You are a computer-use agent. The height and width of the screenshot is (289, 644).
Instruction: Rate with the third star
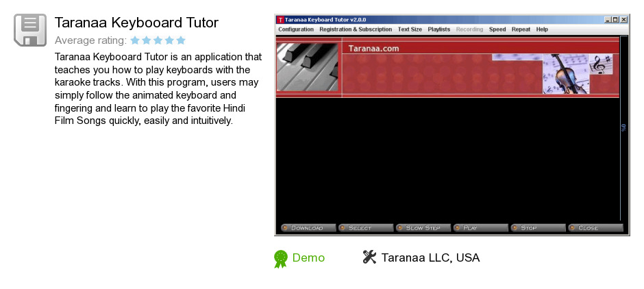coord(158,40)
